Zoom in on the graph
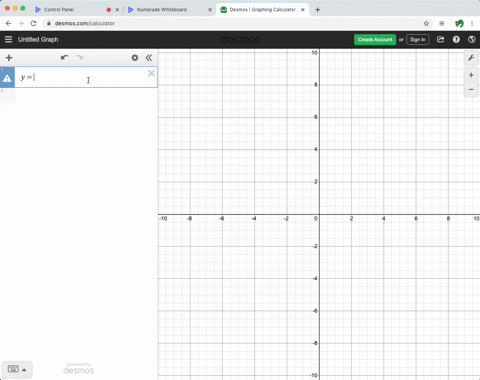The height and width of the screenshot is (380, 480). tap(471, 75)
